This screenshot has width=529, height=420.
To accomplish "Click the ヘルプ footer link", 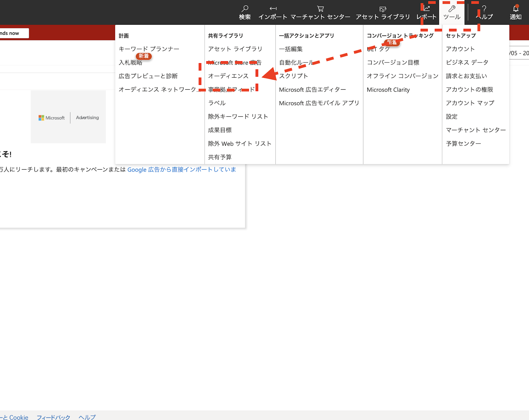I will click(87, 417).
